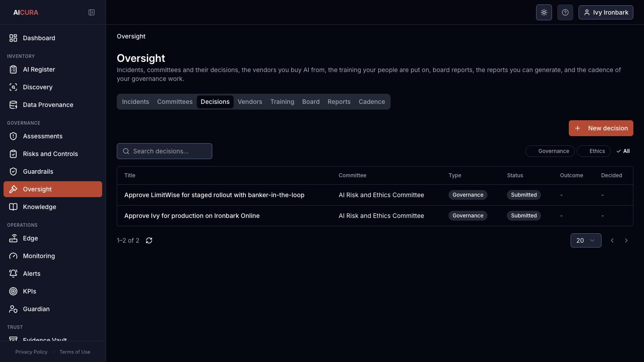Create a New decision

coord(601,128)
